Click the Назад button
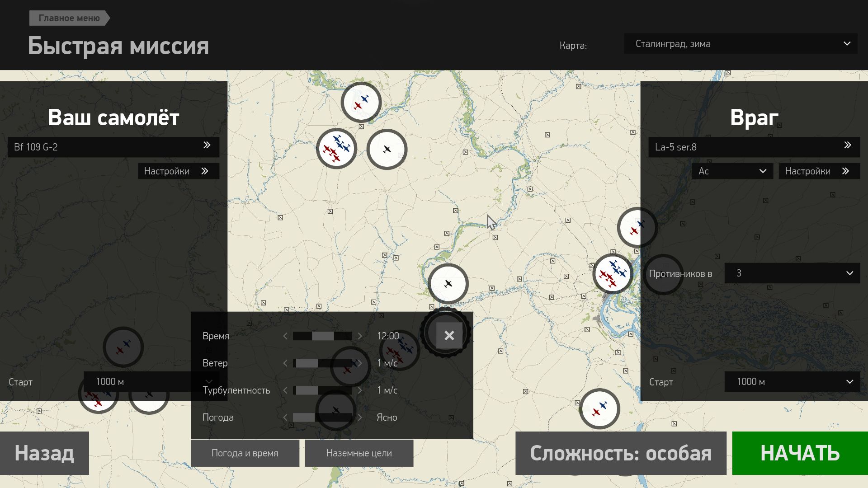Image resolution: width=868 pixels, height=488 pixels. 44,453
